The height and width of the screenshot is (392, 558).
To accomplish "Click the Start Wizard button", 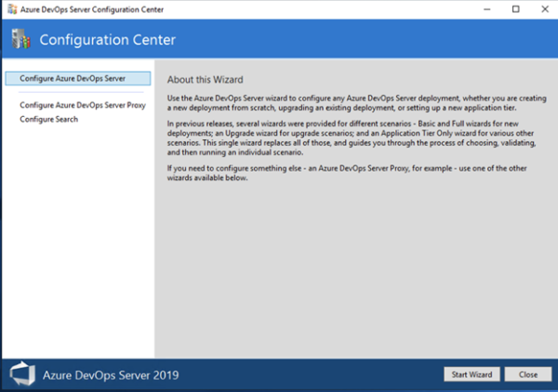I will 472,374.
